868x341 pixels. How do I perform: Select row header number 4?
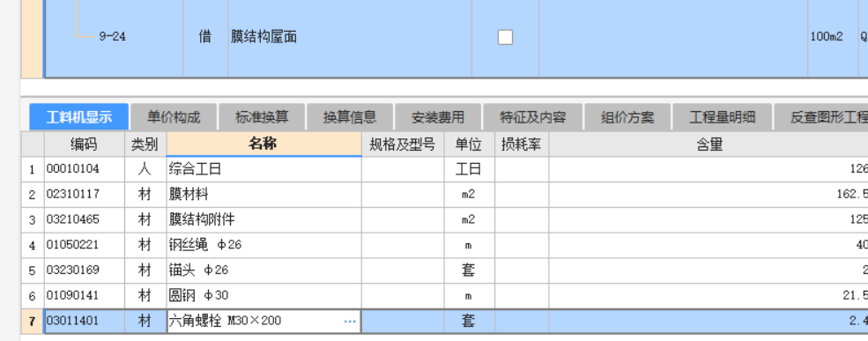32,245
